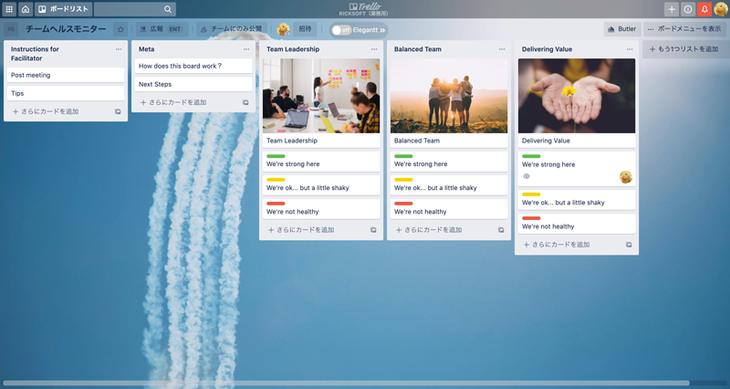Rename the Balanced Team list header

pyautogui.click(x=418, y=49)
